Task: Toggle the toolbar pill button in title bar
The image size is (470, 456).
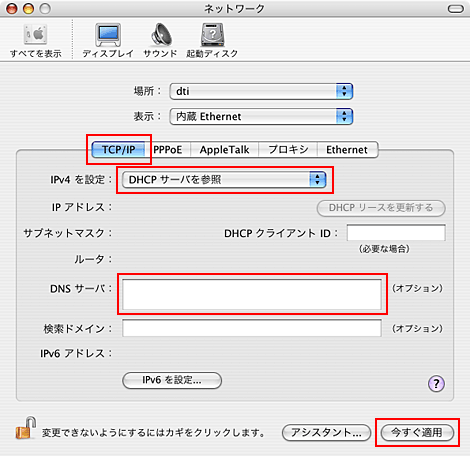Action: click(455, 9)
